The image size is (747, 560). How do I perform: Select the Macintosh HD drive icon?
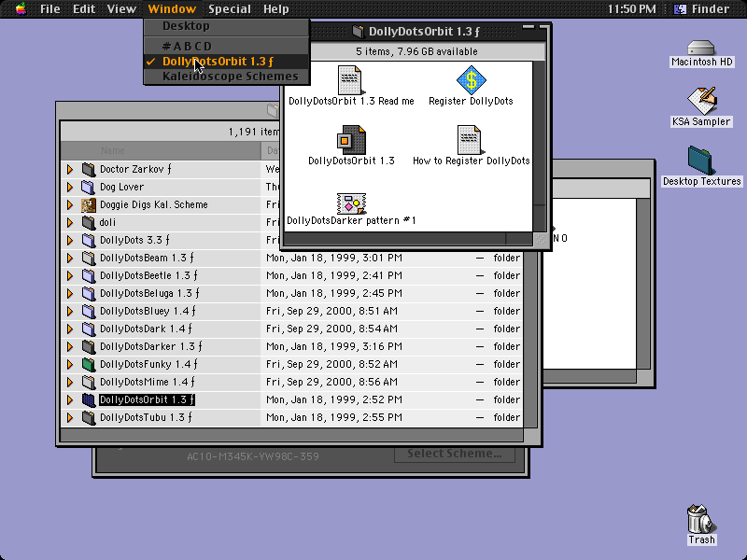click(701, 49)
